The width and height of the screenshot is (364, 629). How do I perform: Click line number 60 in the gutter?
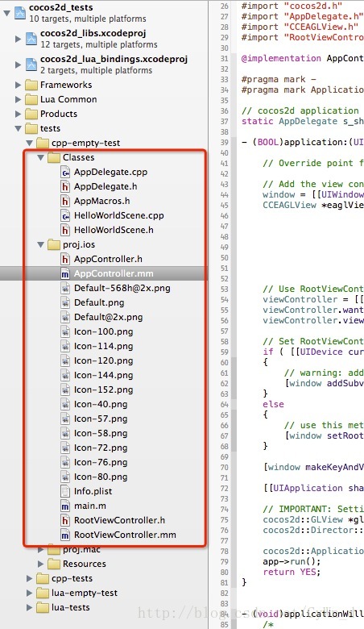click(224, 362)
